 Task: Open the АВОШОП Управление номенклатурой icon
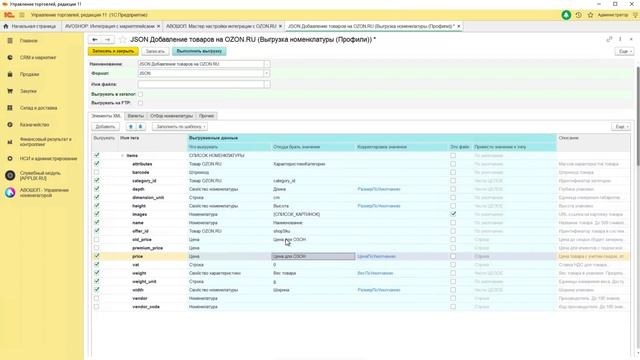click(10, 193)
